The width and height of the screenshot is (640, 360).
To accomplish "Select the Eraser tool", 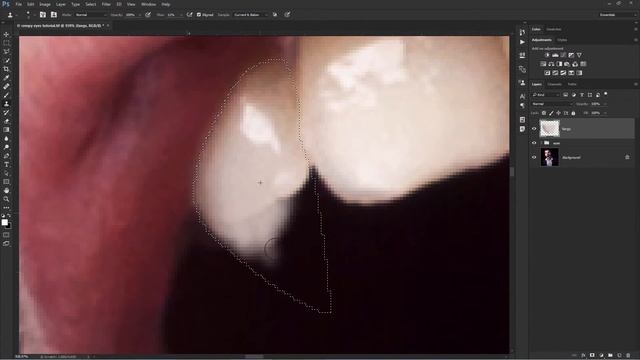I will [x=6, y=121].
